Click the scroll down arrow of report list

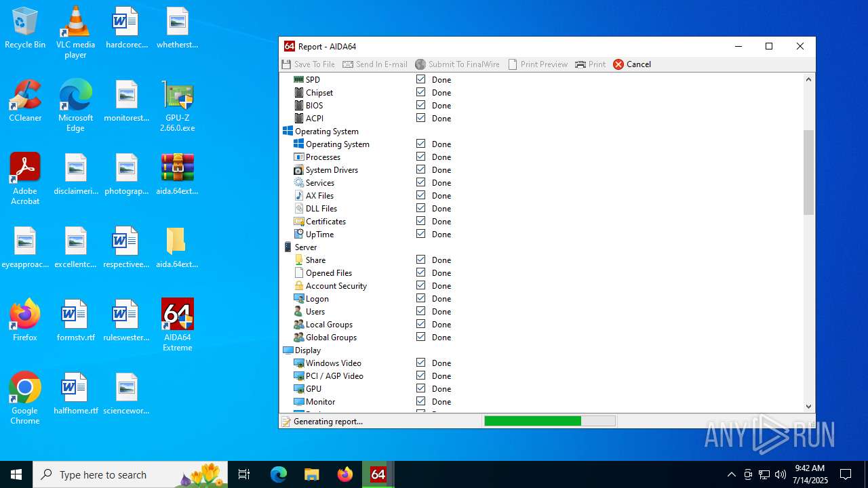pos(808,407)
